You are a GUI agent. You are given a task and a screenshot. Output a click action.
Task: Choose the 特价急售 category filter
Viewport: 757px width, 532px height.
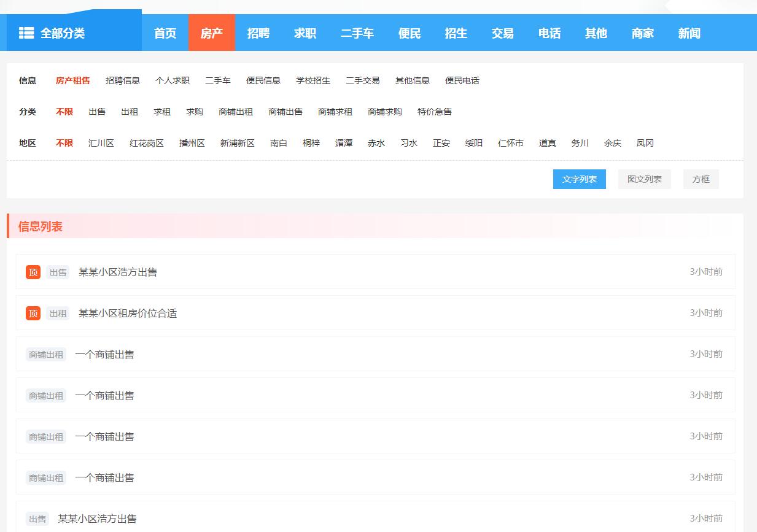[x=435, y=112]
